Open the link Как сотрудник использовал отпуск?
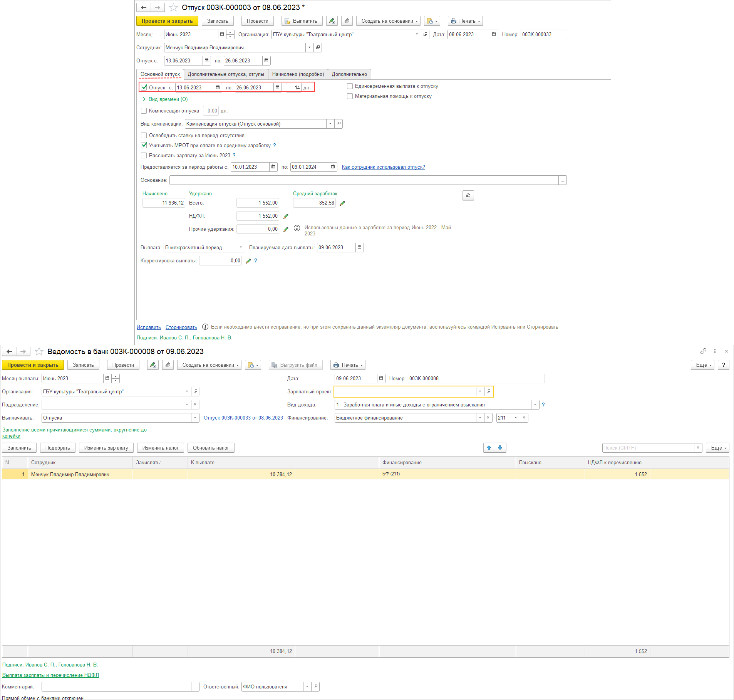Viewport: 734px width, 700px height. coord(384,167)
